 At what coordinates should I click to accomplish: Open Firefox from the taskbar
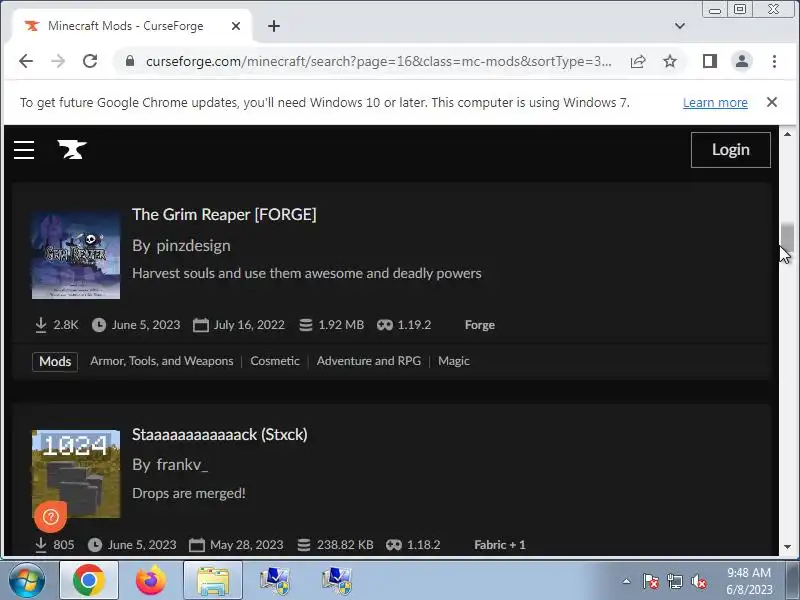[151, 581]
